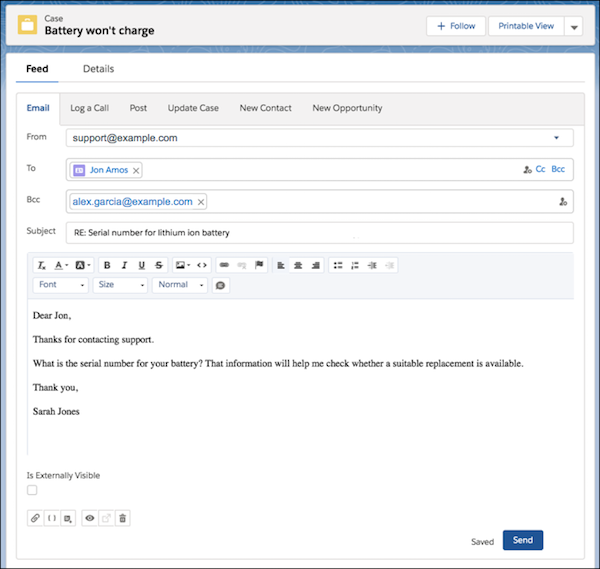
Task: Click the attach file paperclip icon
Action: (35, 518)
